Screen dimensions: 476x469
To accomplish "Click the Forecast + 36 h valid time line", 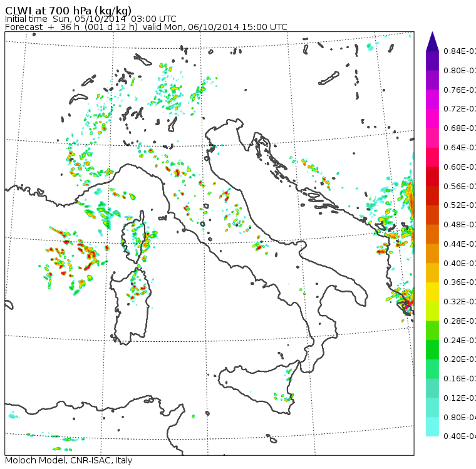I will coord(146,27).
